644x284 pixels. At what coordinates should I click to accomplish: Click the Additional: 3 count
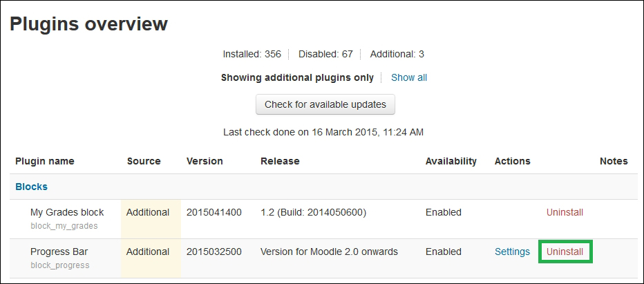click(x=397, y=54)
